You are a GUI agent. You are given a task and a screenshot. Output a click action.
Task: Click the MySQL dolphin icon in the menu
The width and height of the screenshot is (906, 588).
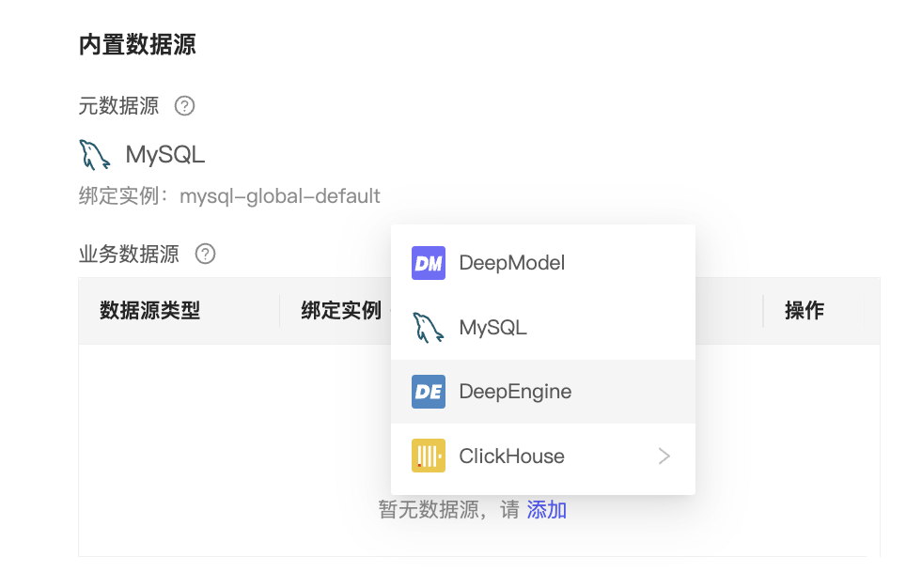429,328
